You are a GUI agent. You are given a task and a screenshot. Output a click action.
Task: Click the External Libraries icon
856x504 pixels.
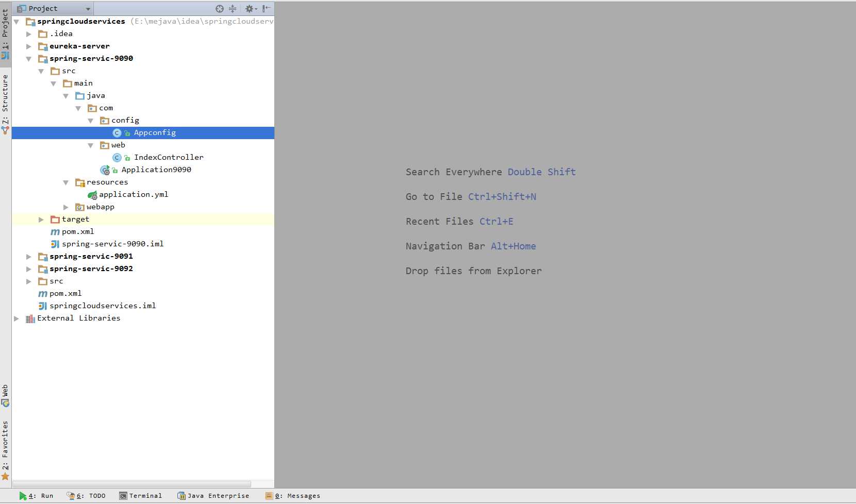pos(30,318)
